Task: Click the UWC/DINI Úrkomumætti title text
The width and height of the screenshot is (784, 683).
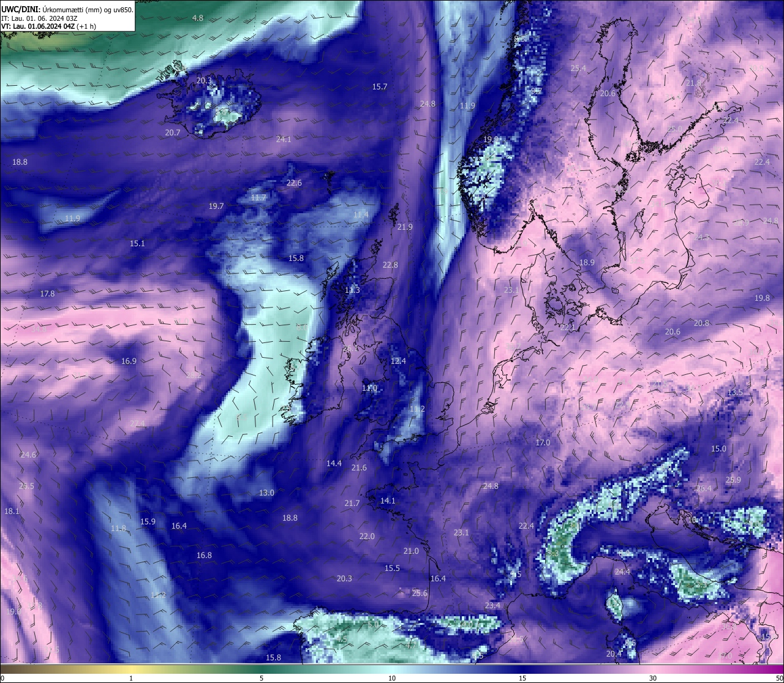Action: tap(67, 10)
